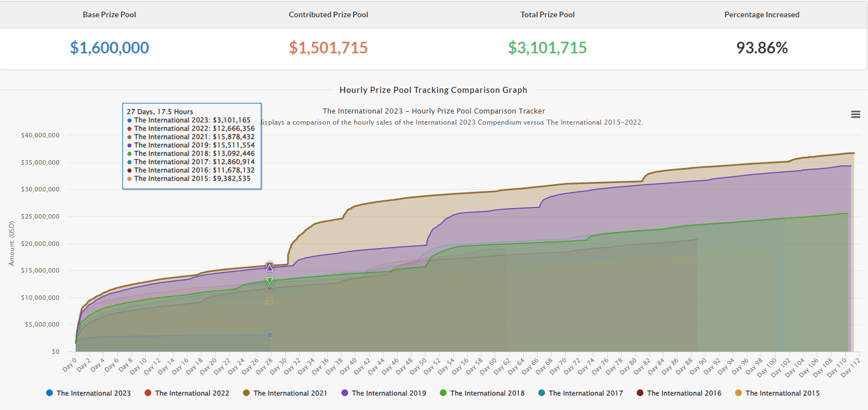Click the 93.86% percentage increased value

click(x=762, y=48)
